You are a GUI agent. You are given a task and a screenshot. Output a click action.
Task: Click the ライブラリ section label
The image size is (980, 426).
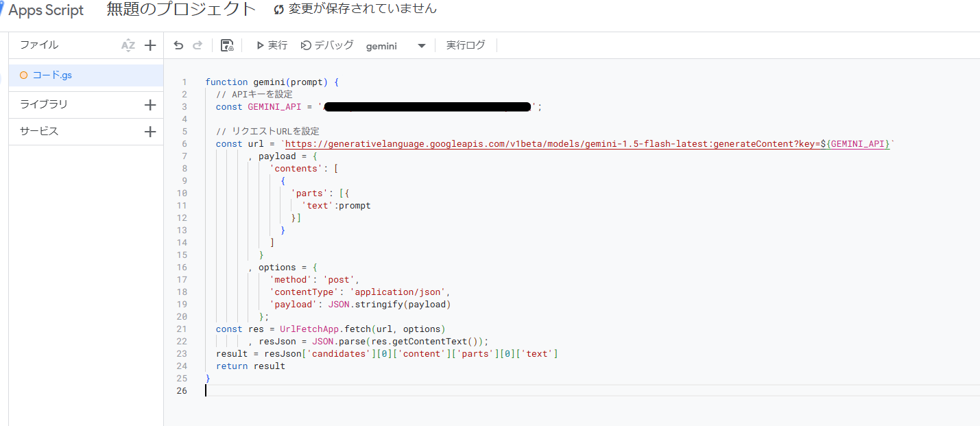47,104
